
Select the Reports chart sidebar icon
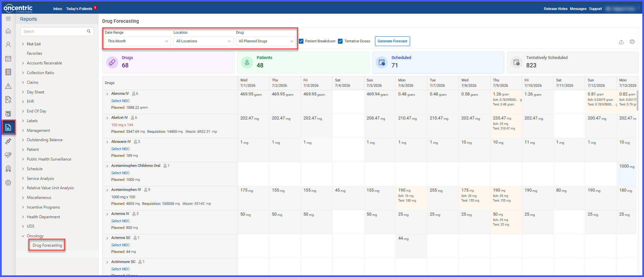[8, 127]
